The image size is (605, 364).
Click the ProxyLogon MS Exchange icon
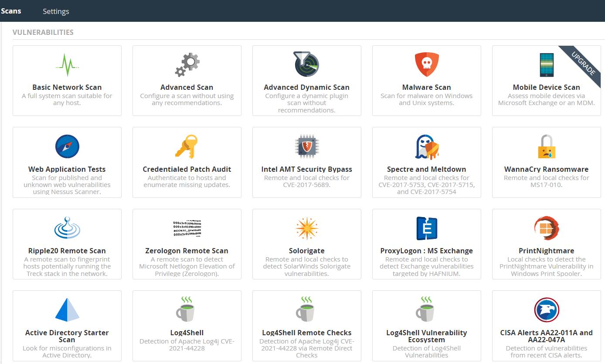(427, 228)
